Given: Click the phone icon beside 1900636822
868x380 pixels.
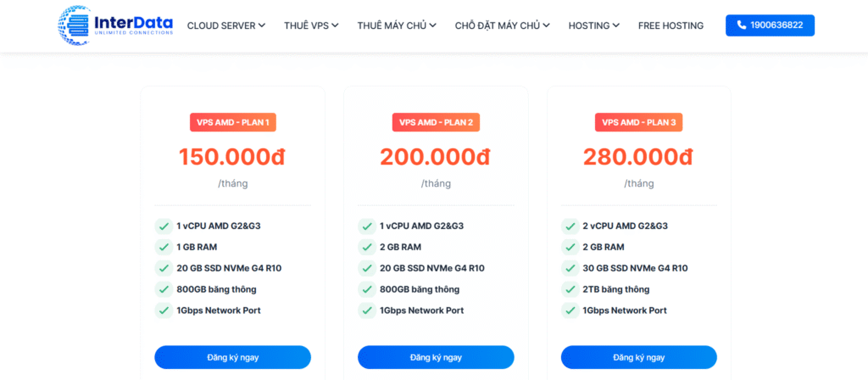Looking at the screenshot, I should (x=742, y=25).
